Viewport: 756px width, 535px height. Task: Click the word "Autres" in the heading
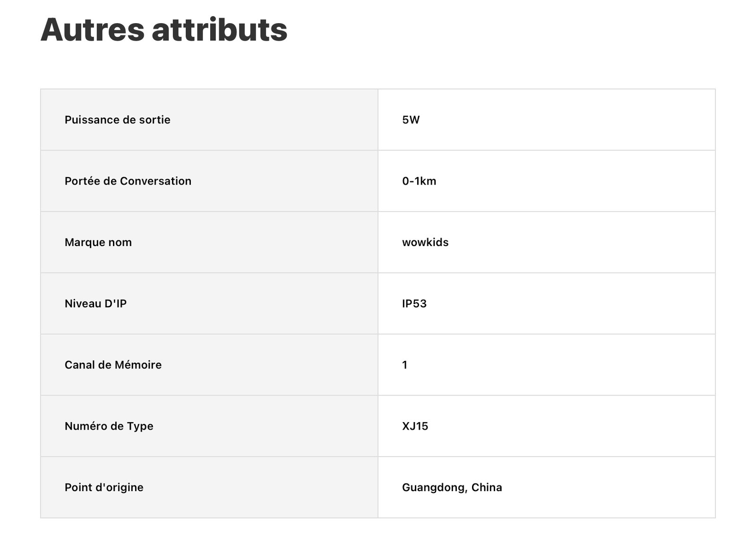(x=92, y=30)
